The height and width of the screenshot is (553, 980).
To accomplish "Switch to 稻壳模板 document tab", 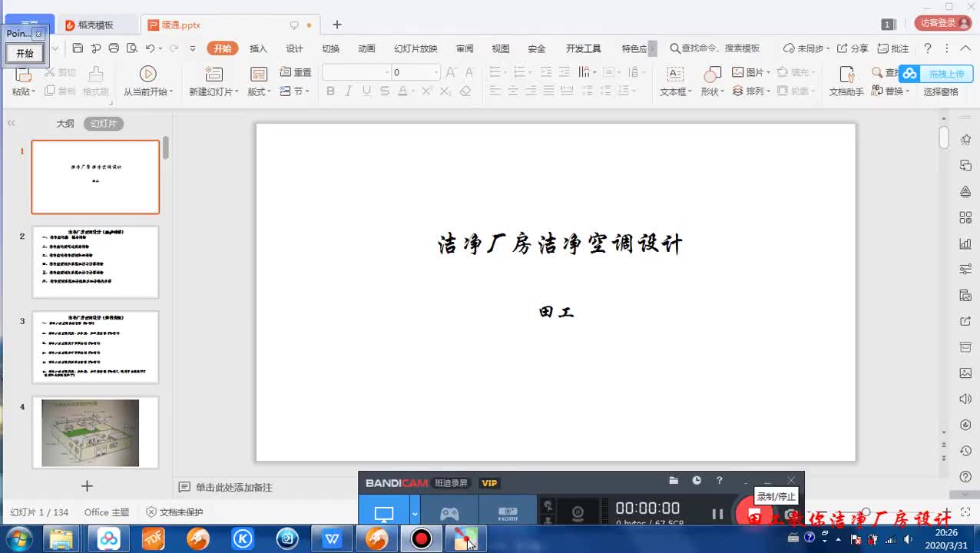I will tap(96, 25).
